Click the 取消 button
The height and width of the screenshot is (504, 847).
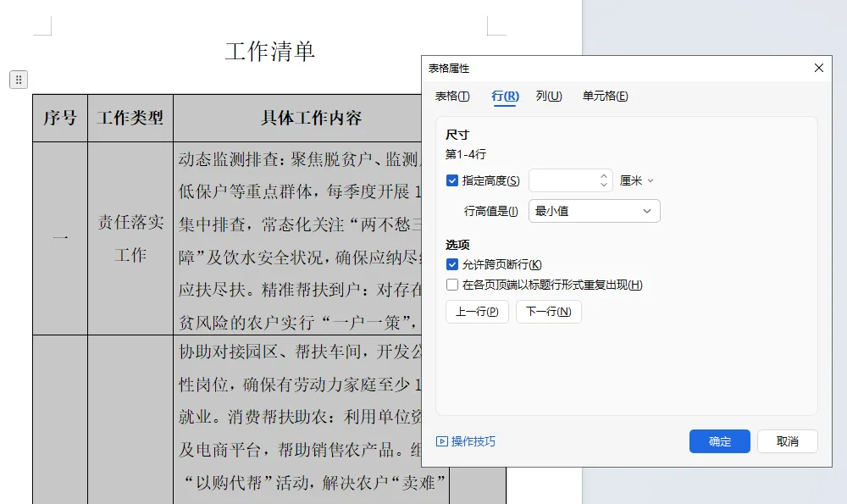point(787,441)
